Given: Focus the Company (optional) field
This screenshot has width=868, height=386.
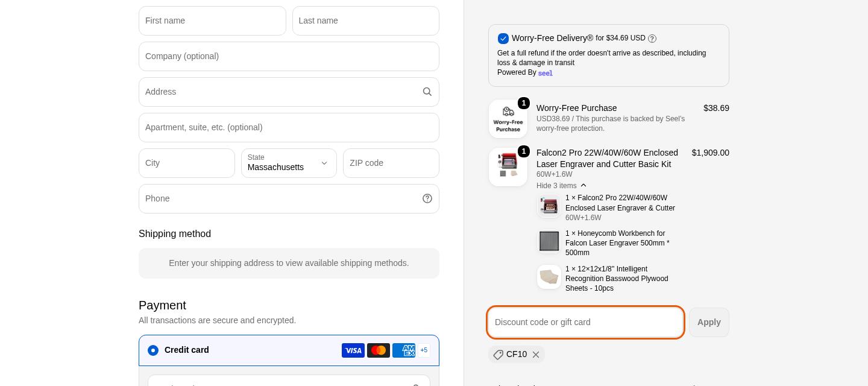Looking at the screenshot, I should [289, 56].
